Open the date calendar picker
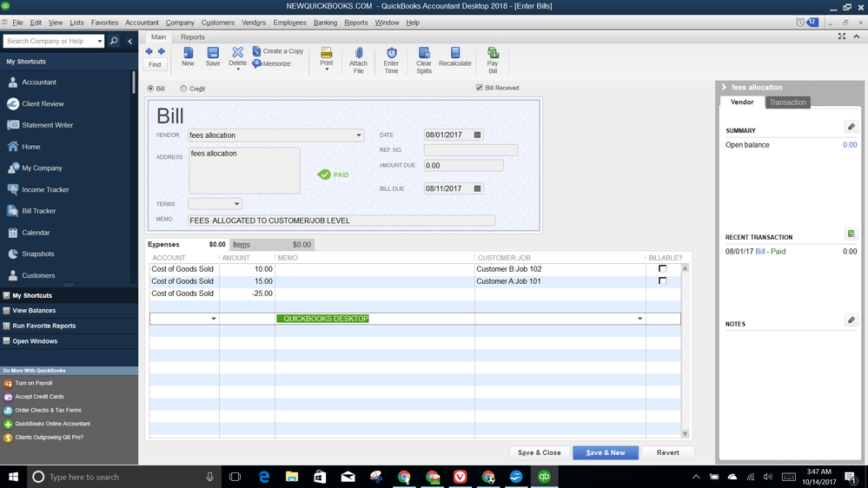The width and height of the screenshot is (868, 488). pos(477,135)
